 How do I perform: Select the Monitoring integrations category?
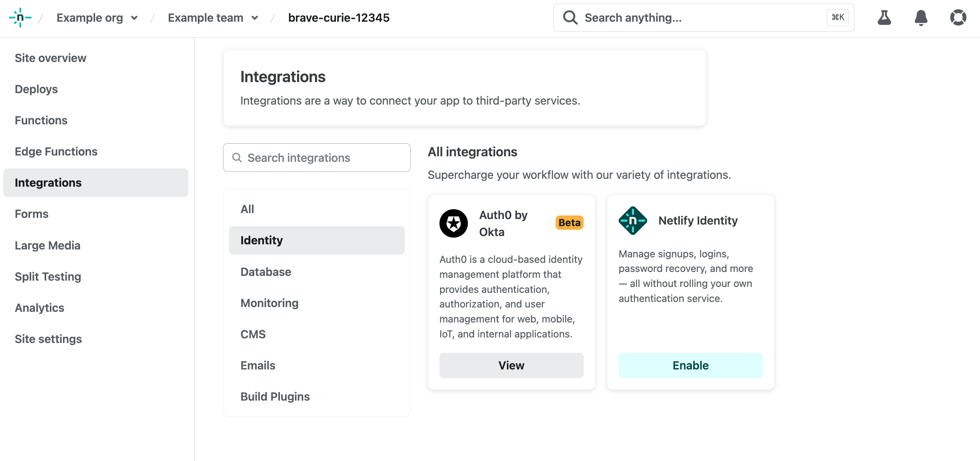pos(269,303)
